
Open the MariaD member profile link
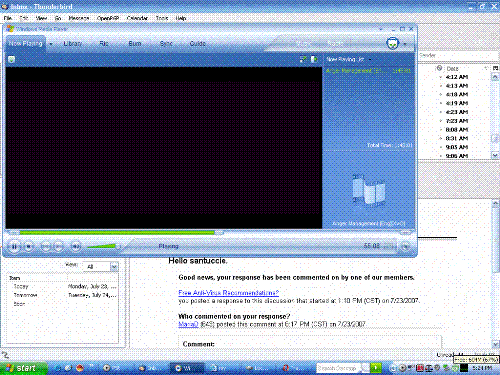[x=188, y=324]
